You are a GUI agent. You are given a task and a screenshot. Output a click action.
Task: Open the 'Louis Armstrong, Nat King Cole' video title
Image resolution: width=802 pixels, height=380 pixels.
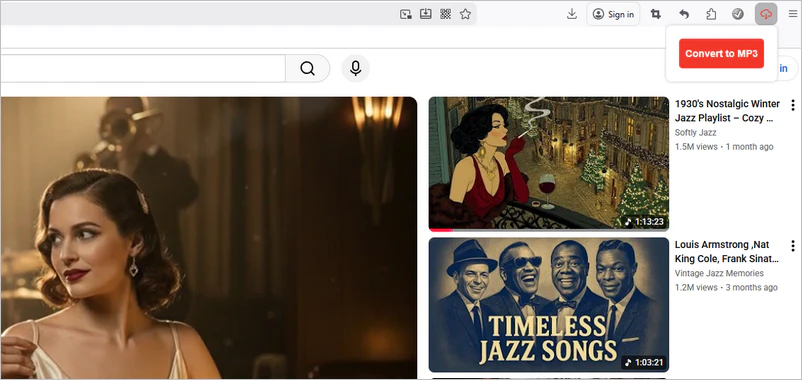point(727,252)
